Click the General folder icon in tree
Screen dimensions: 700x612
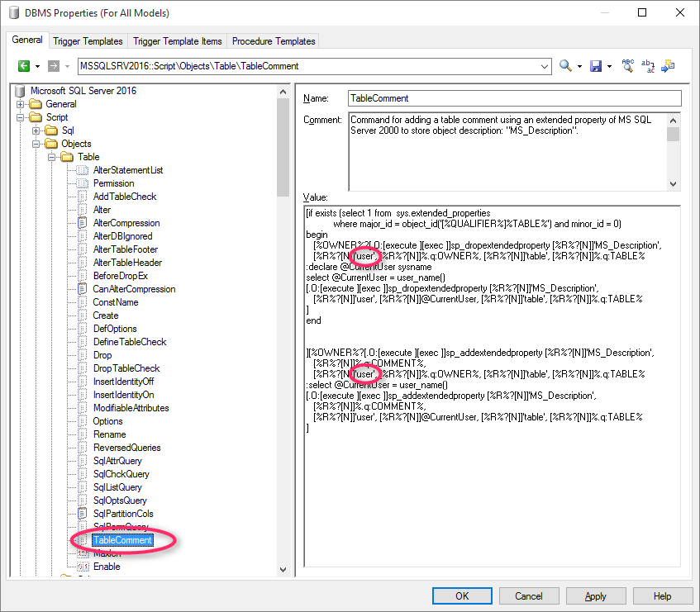click(x=36, y=104)
